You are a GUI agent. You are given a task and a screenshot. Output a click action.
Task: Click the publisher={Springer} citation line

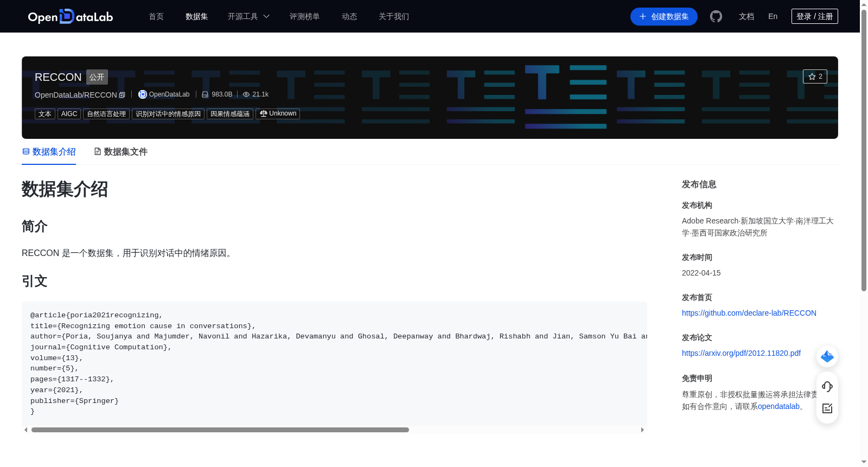pos(74,401)
